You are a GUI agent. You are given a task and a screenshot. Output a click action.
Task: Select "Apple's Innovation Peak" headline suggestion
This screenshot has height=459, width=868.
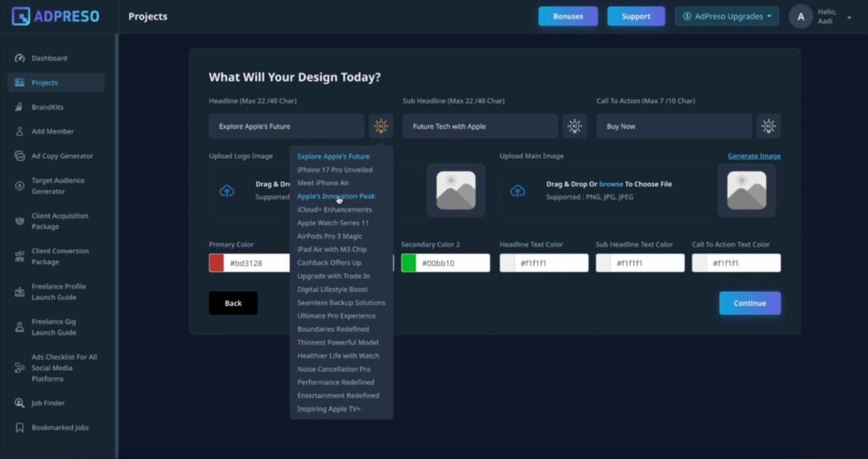336,196
